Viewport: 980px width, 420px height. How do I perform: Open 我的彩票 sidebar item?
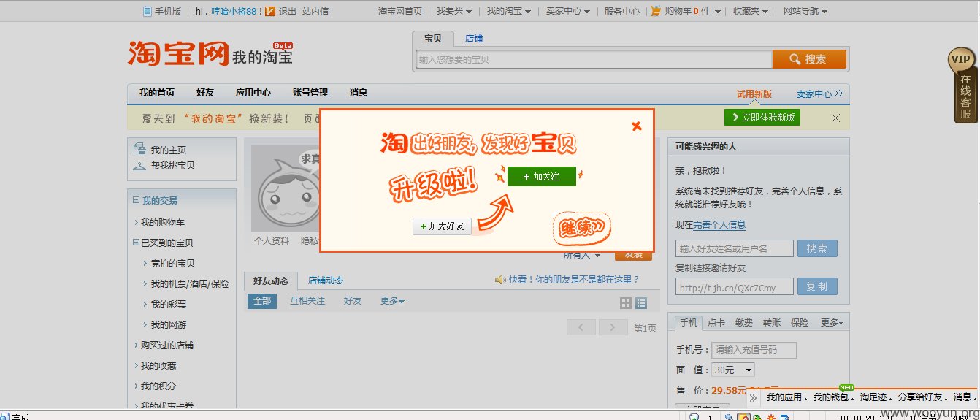tap(169, 305)
